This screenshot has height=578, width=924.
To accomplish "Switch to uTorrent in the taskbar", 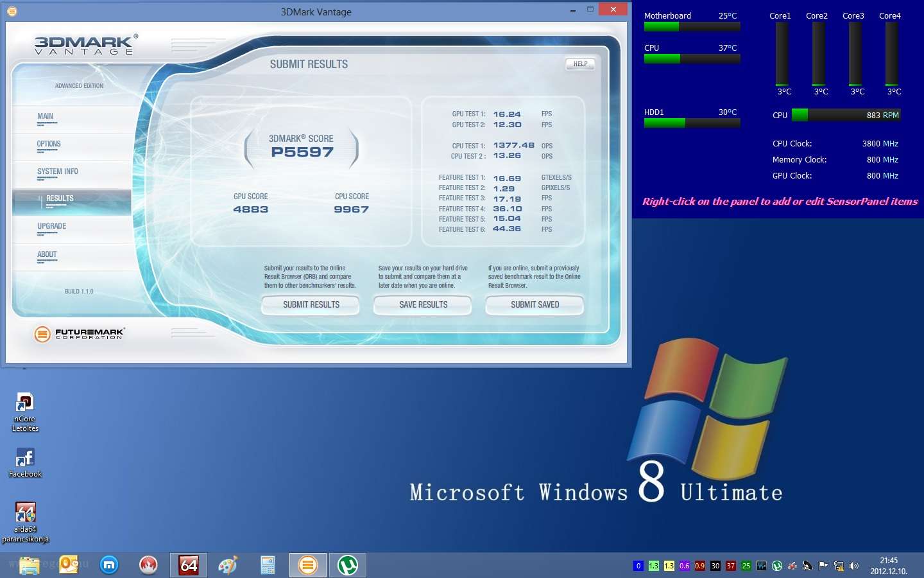I will click(x=348, y=565).
